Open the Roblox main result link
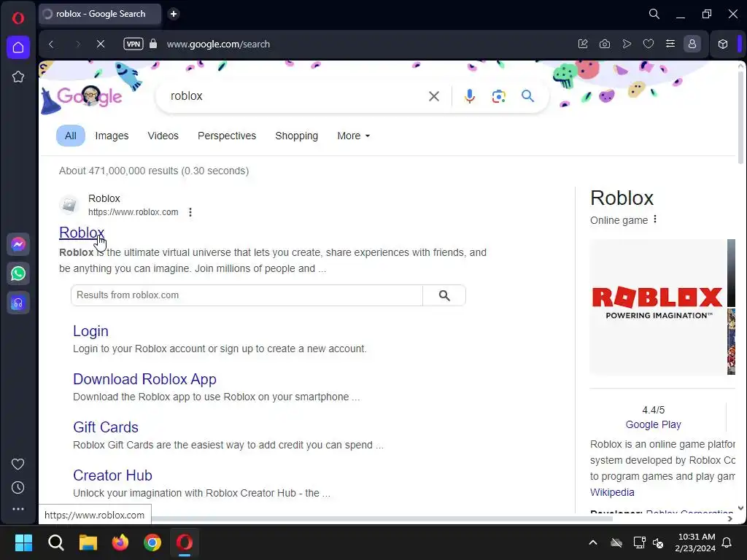The image size is (747, 560). (82, 233)
